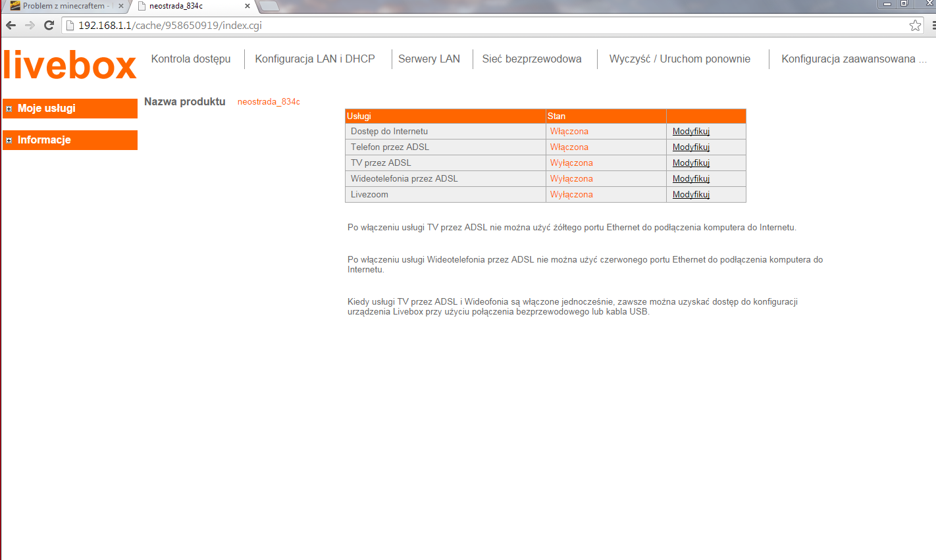Open Konfiguracja LAN i DHCP
This screenshot has width=936, height=560.
click(x=315, y=59)
